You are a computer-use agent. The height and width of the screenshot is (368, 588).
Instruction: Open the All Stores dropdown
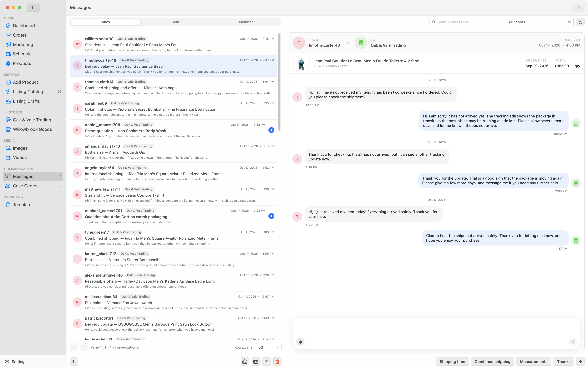539,22
